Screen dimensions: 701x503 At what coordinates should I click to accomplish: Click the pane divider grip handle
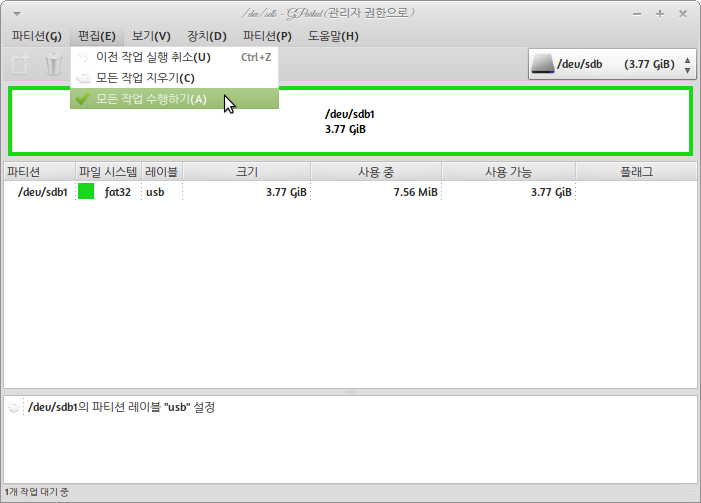point(350,392)
